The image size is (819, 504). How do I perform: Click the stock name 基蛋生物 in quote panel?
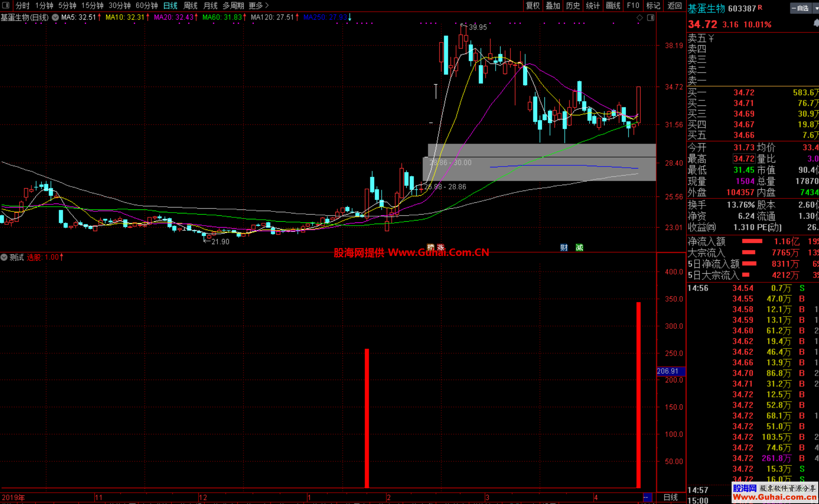pyautogui.click(x=706, y=8)
